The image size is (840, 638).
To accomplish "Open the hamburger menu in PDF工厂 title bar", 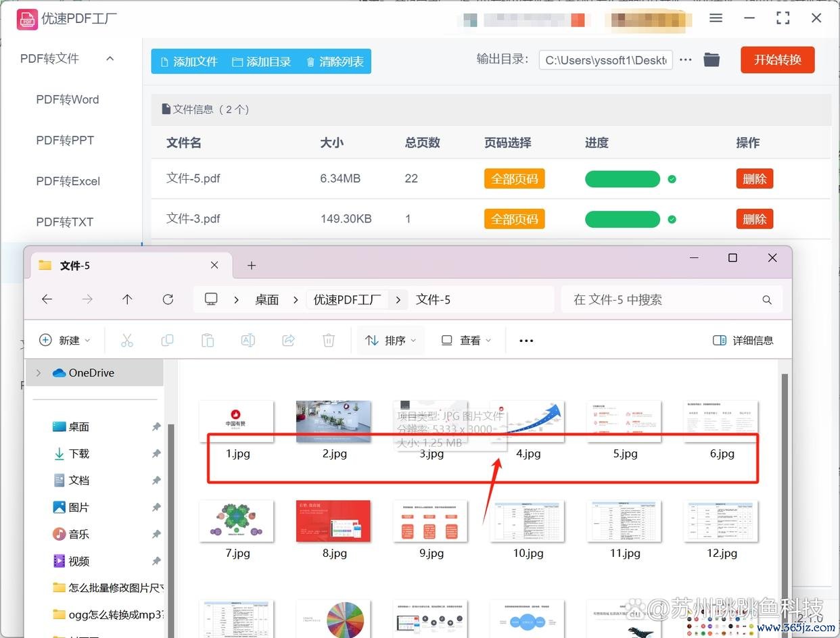I will click(x=716, y=18).
